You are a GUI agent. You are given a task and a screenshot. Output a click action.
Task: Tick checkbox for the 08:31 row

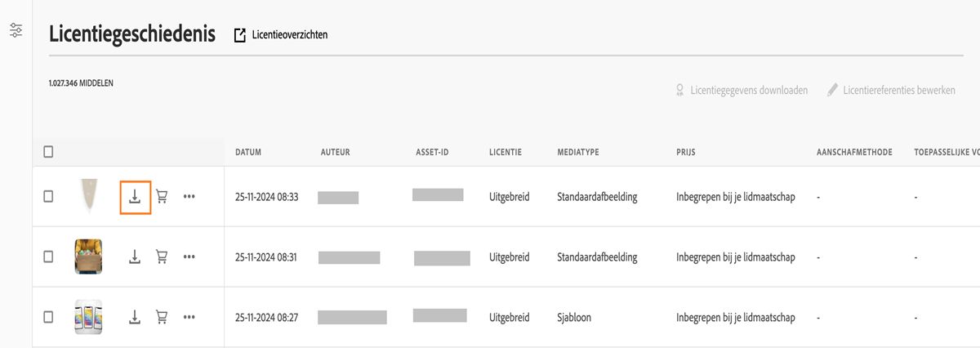pyautogui.click(x=48, y=257)
